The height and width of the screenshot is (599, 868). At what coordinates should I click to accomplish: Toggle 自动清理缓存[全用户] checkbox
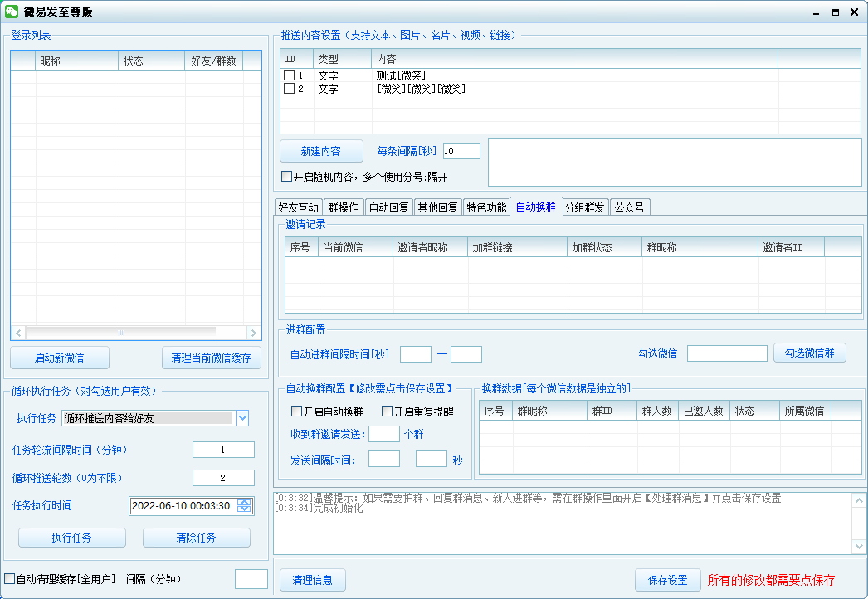[x=9, y=579]
